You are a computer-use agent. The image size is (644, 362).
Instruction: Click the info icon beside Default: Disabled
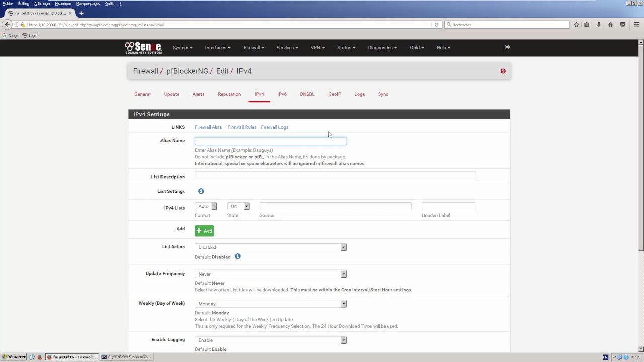(238, 257)
